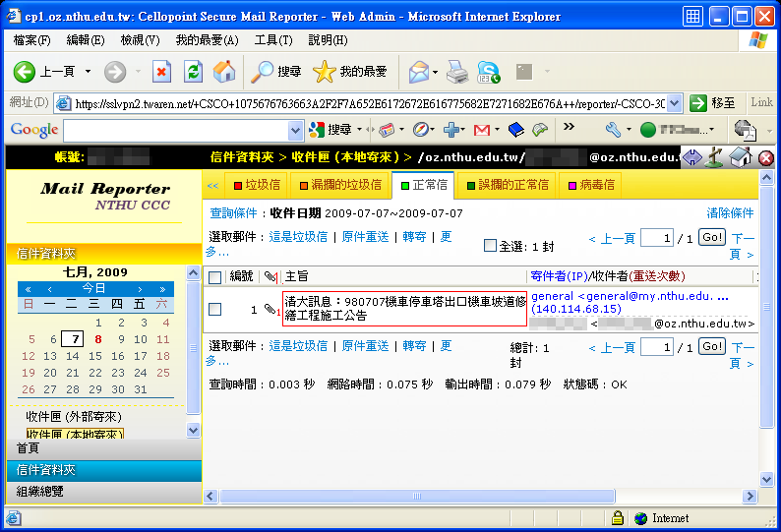Click the 清除條件 link
The width and height of the screenshot is (781, 532).
tap(730, 213)
